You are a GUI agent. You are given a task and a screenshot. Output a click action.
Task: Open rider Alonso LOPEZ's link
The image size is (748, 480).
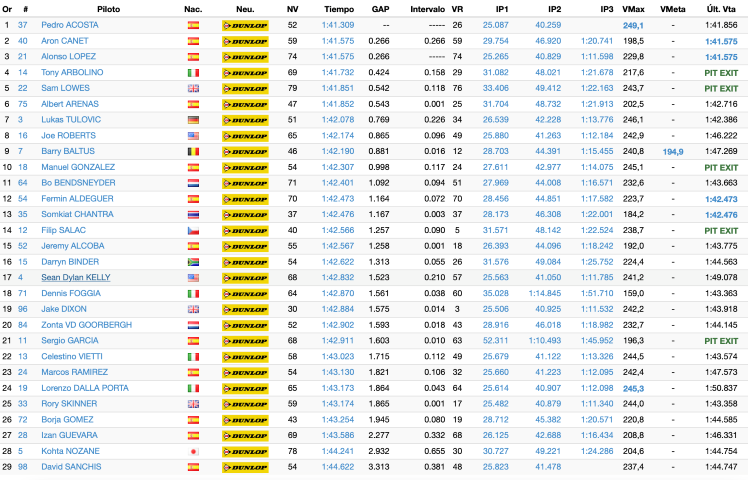[x=68, y=56]
